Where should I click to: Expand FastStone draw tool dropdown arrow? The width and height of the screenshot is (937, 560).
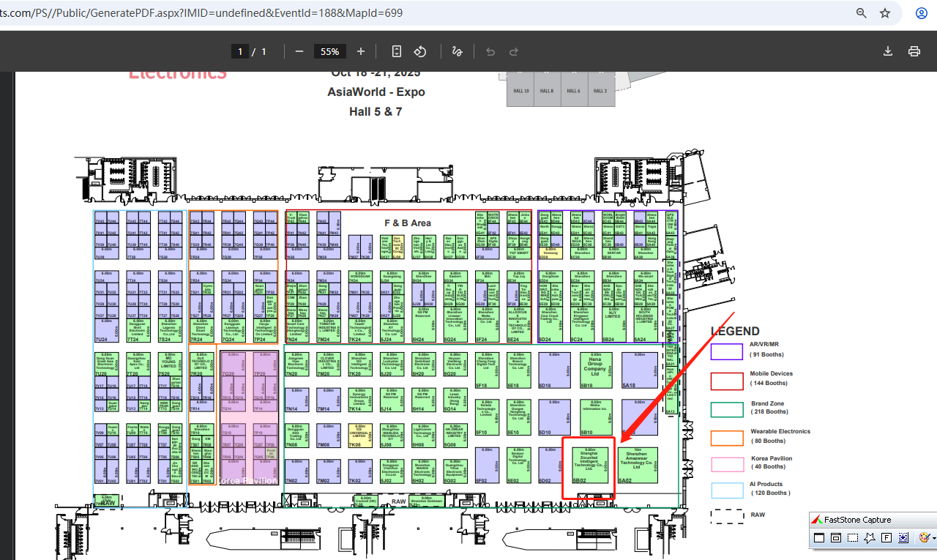click(x=933, y=538)
